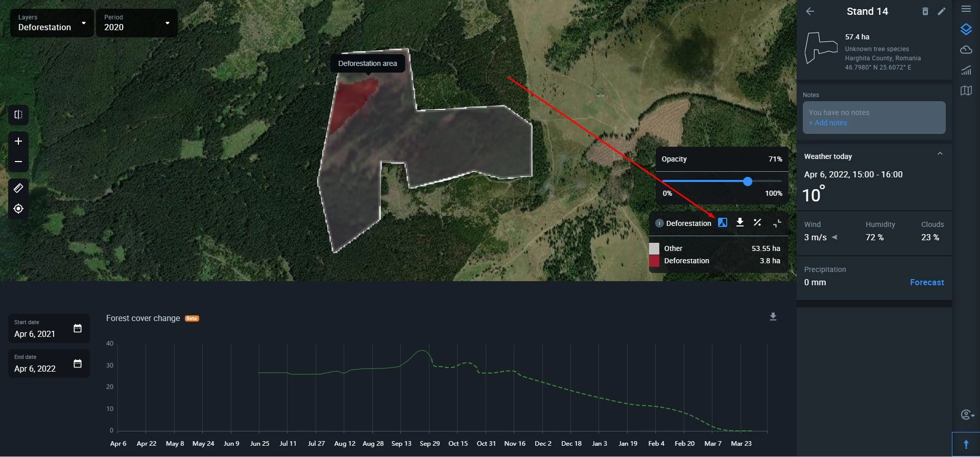Image resolution: width=980 pixels, height=457 pixels.
Task: Click the Opacity slider handle
Action: click(x=748, y=181)
